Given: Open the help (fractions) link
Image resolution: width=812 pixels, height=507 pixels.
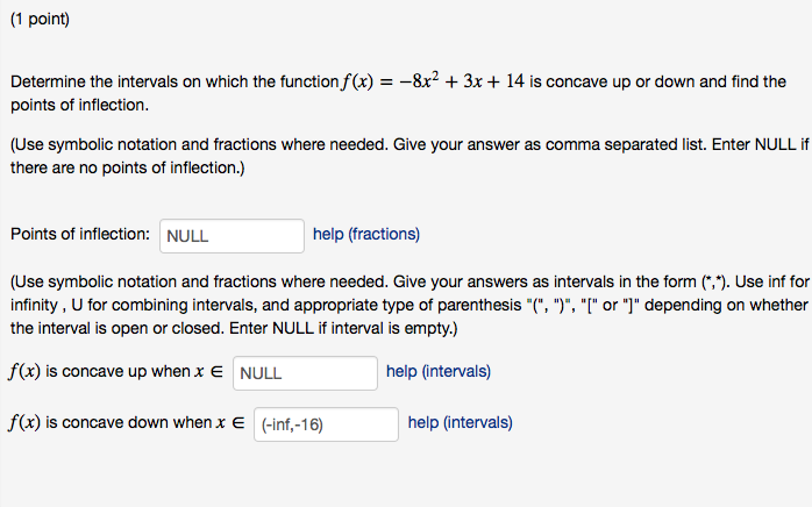Looking at the screenshot, I should point(366,234).
